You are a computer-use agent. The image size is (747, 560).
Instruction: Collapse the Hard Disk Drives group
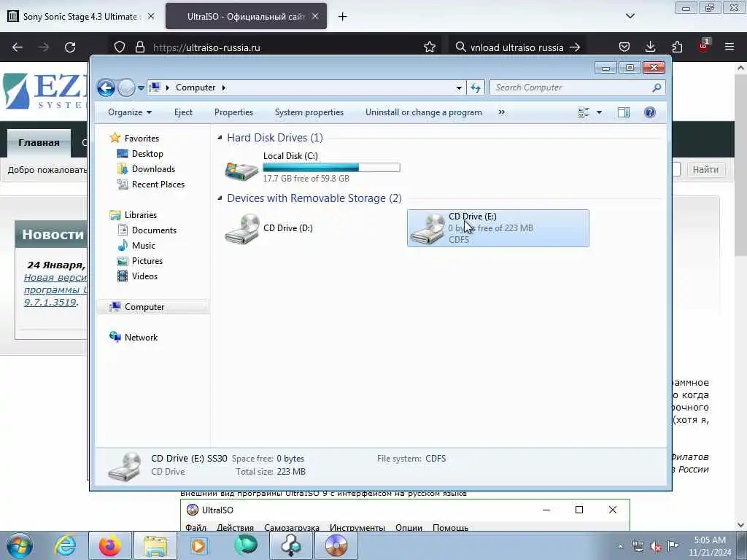pos(220,138)
